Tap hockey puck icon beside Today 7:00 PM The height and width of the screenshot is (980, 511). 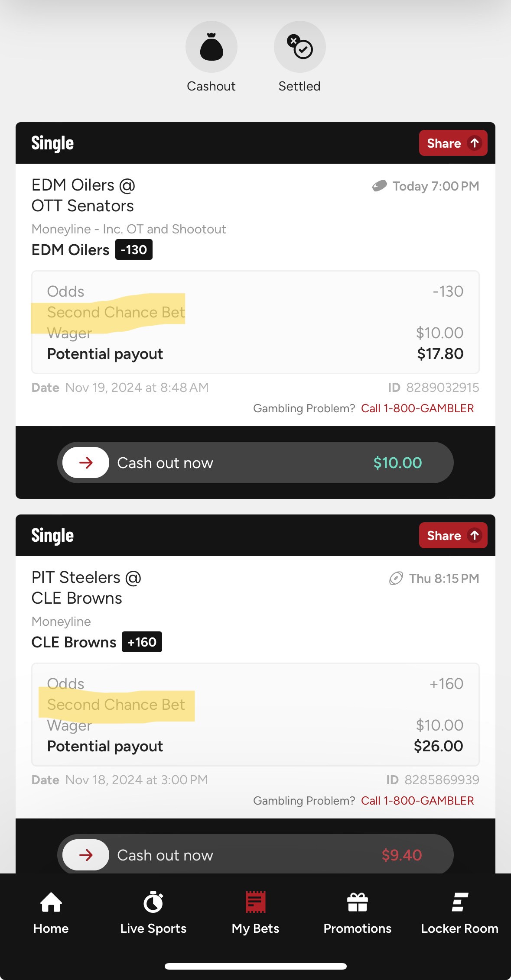pos(379,186)
